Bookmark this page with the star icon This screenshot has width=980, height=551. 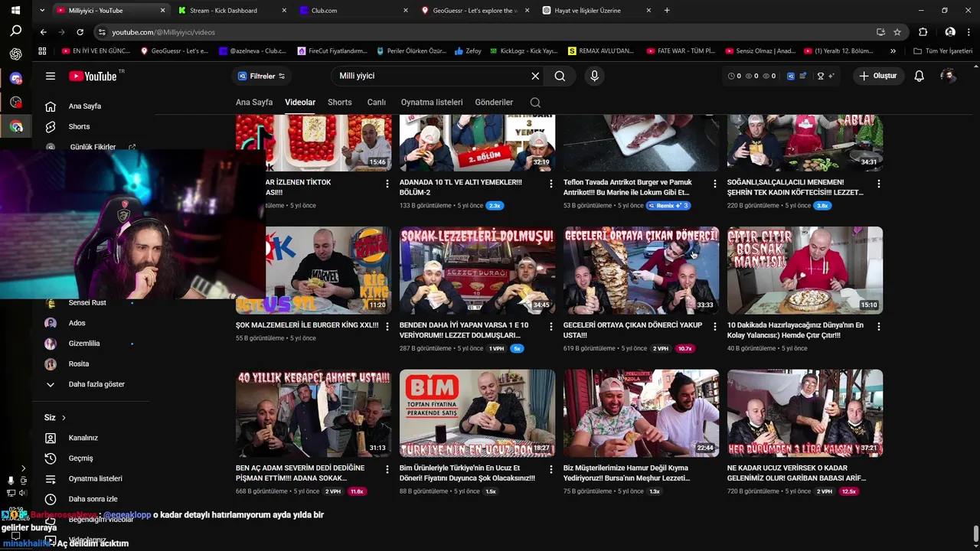[897, 32]
